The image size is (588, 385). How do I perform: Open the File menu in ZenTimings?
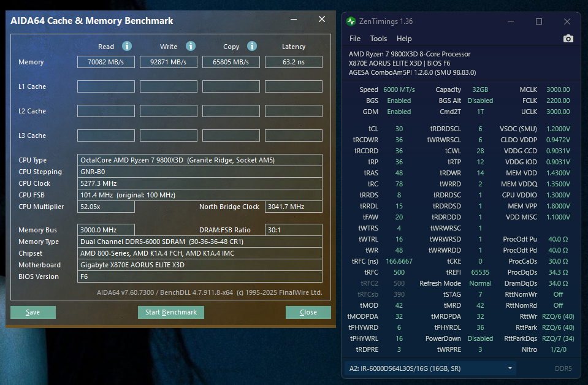355,39
